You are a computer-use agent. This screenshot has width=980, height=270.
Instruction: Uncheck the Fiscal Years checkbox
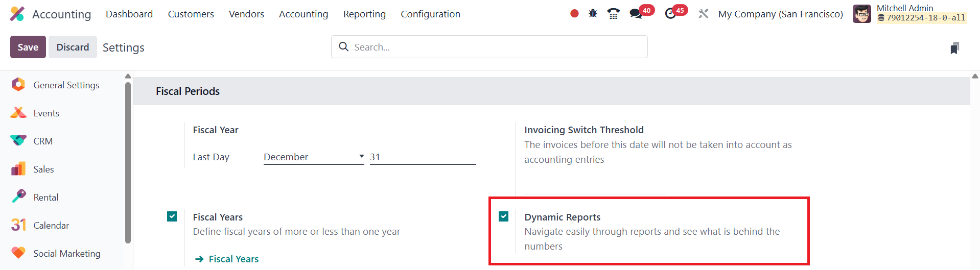[172, 216]
